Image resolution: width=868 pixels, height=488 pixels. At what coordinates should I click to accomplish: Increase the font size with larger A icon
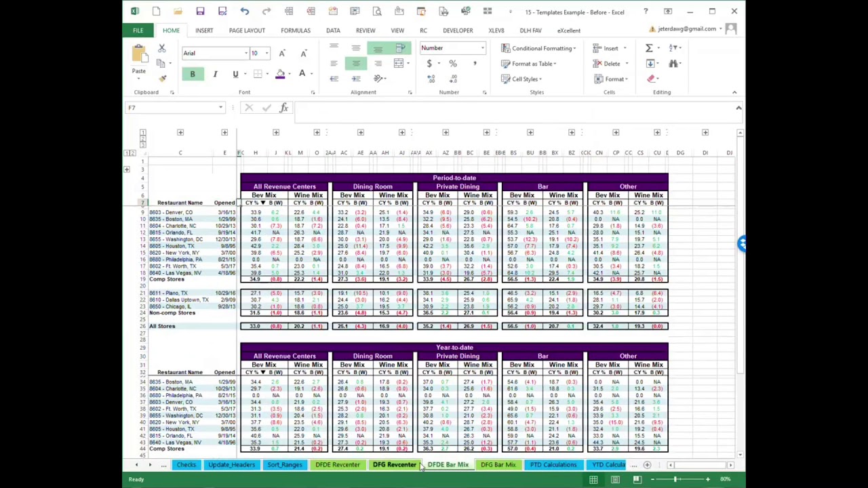pos(282,53)
